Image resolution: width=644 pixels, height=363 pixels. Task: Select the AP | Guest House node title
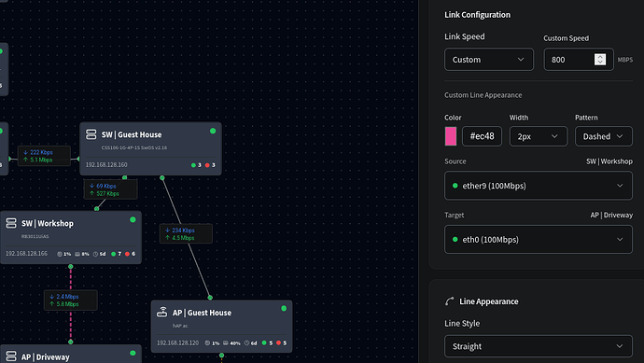(202, 313)
